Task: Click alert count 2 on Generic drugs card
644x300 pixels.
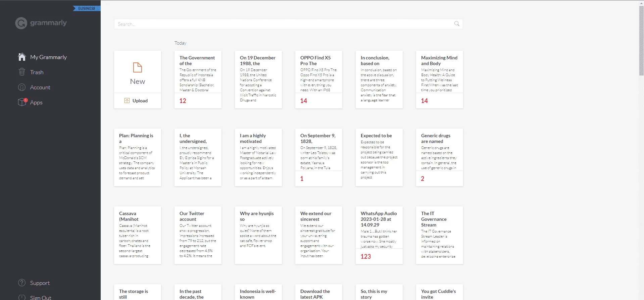Action: click(x=423, y=179)
